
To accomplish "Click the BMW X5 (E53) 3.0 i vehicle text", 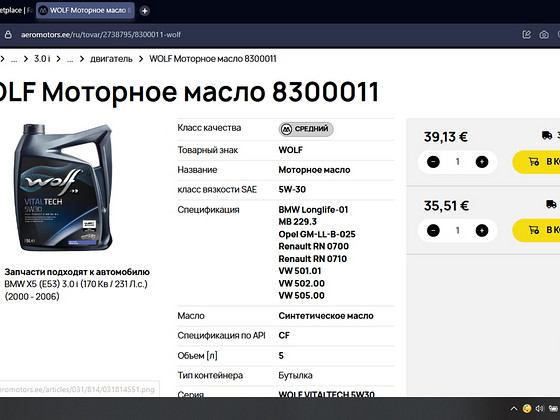I will (x=76, y=290).
